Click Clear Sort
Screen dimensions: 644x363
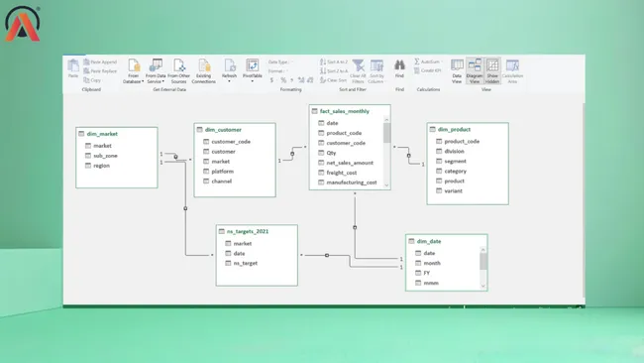tap(333, 80)
